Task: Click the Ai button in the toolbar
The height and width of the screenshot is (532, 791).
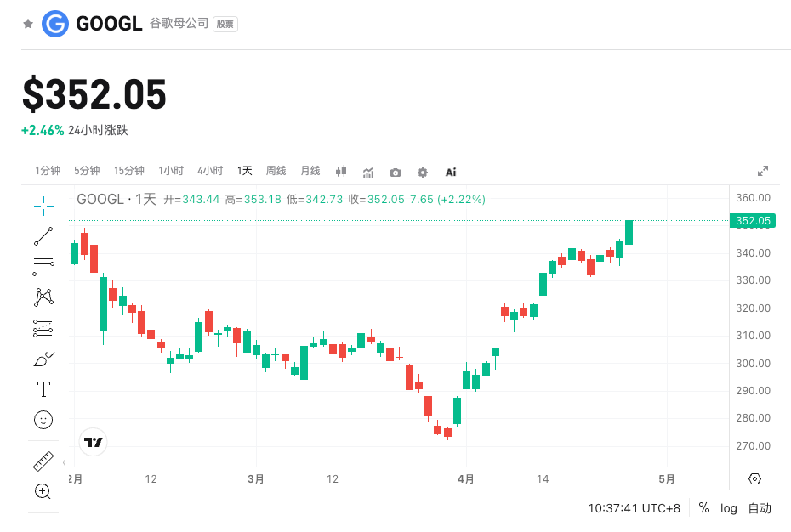Action: pyautogui.click(x=451, y=172)
